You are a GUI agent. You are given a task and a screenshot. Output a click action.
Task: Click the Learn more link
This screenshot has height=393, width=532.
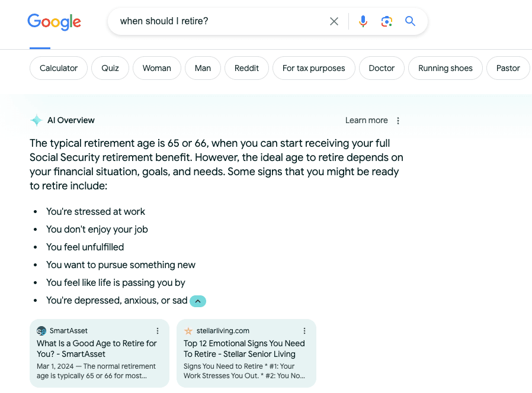(x=366, y=120)
